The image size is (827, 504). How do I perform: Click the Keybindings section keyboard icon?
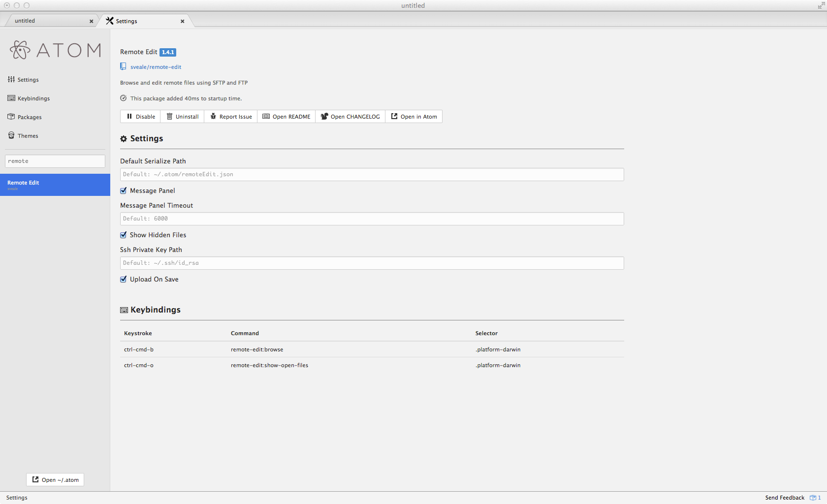[x=124, y=310]
